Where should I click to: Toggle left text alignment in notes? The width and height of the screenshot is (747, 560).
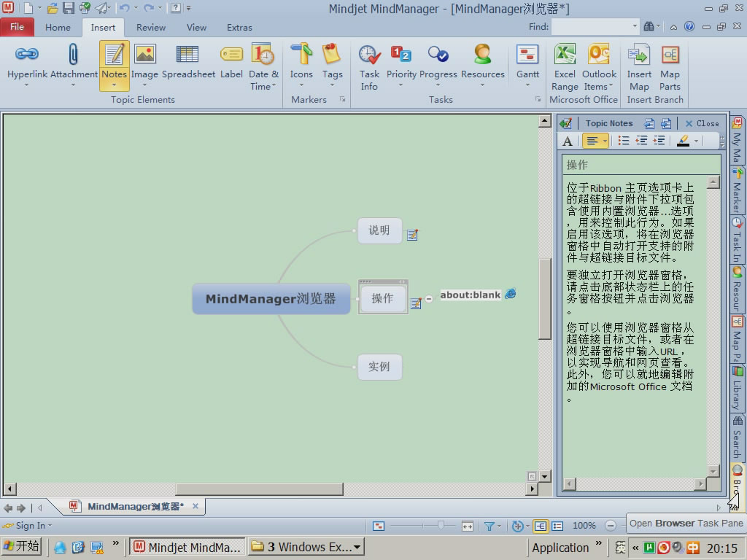[592, 141]
